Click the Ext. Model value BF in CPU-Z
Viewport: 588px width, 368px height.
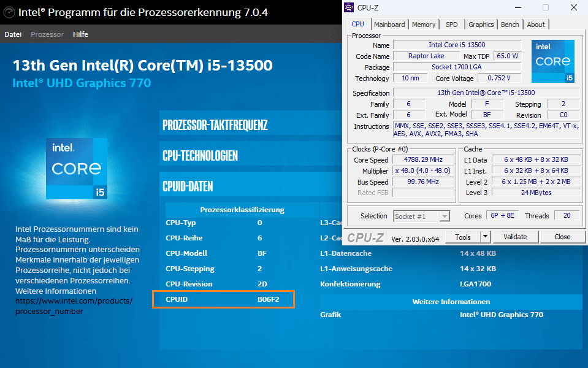click(487, 115)
